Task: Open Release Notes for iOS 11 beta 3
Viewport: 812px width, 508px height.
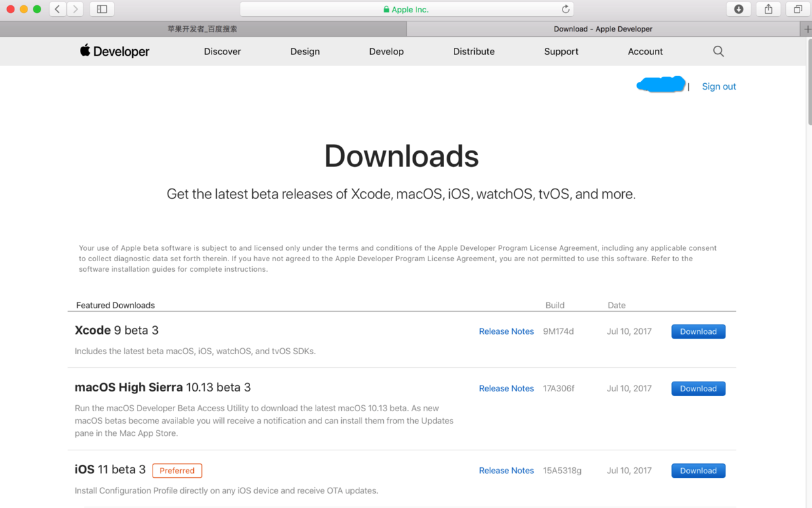Action: click(506, 471)
